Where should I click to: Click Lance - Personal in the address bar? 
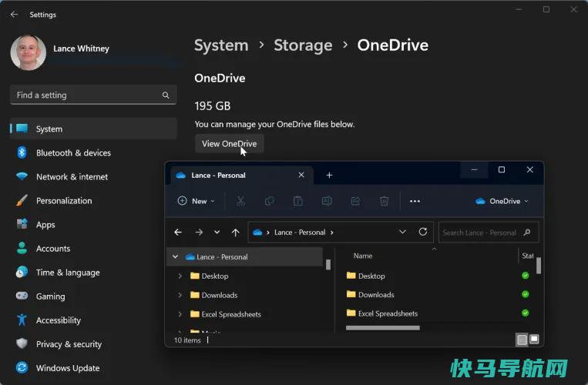300,233
